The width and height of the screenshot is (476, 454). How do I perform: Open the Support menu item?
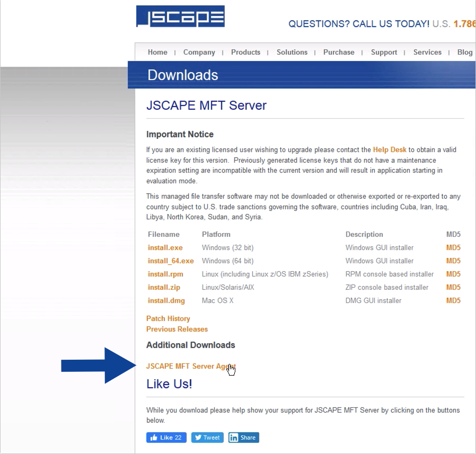(x=384, y=52)
